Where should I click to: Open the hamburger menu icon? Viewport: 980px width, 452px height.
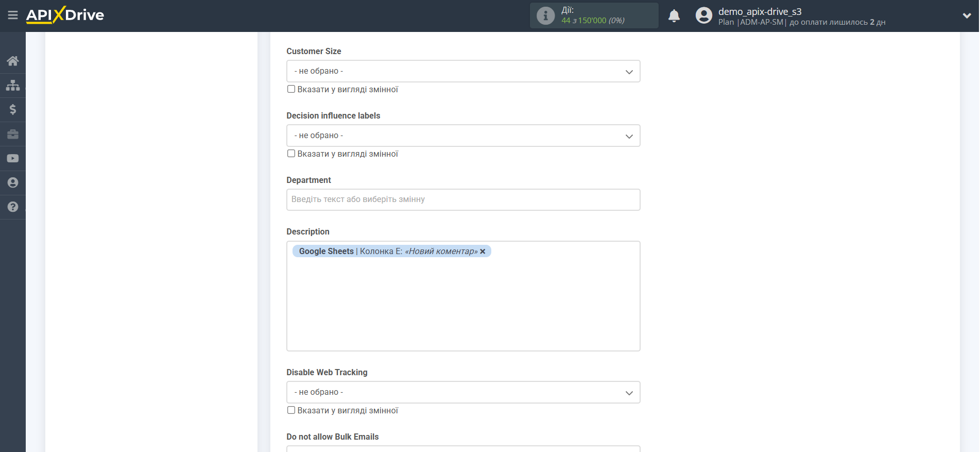click(13, 15)
